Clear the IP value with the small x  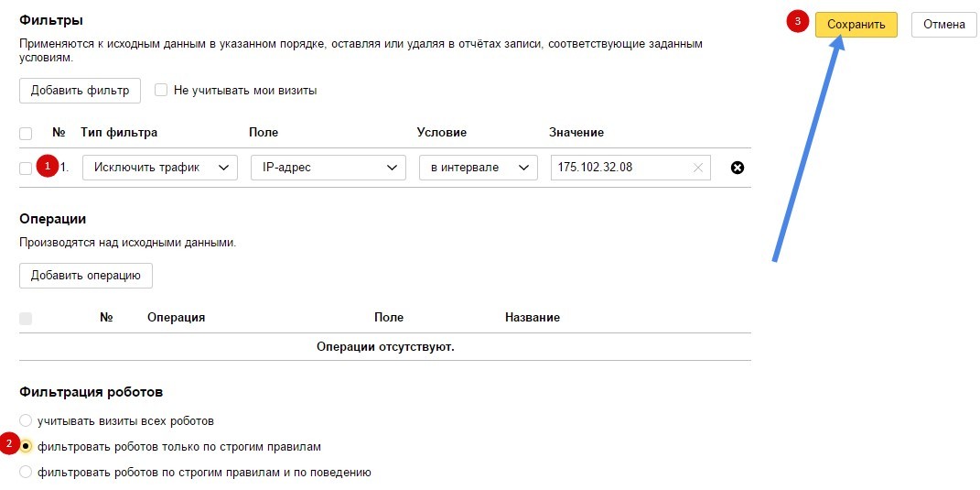[698, 168]
